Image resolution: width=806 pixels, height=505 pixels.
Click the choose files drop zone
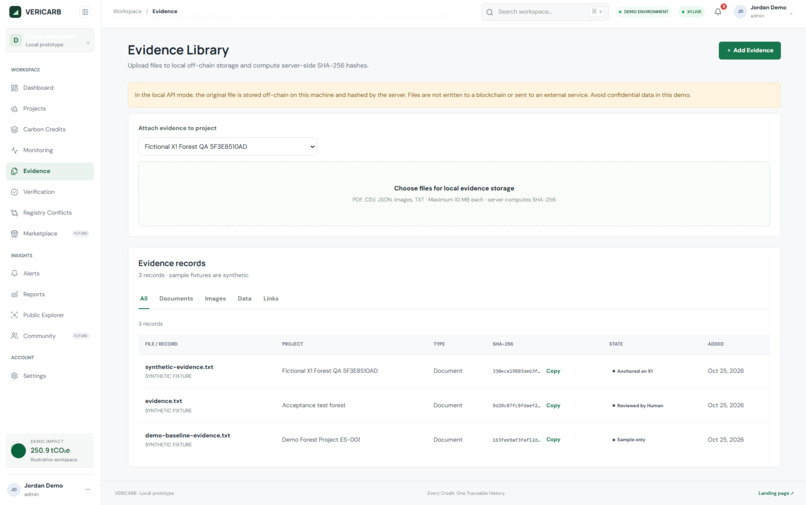(x=454, y=194)
